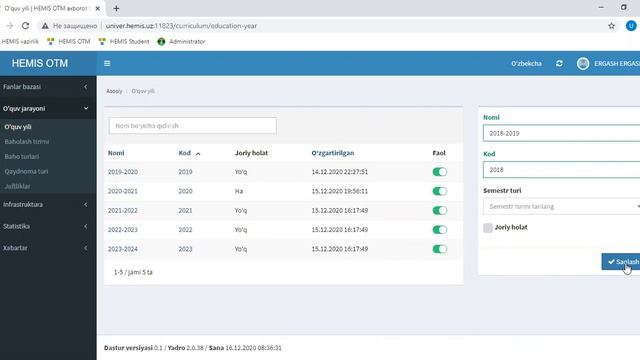
Task: Disable the Faol toggle for 2020-2021
Action: (x=440, y=191)
